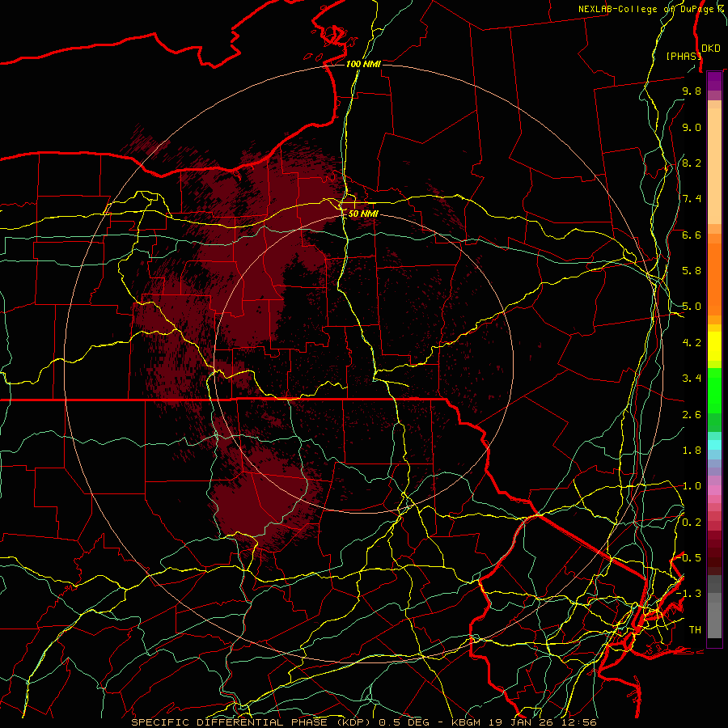The width and height of the screenshot is (728, 728).
Task: Select the pink band of color scale
Action: (x=714, y=490)
